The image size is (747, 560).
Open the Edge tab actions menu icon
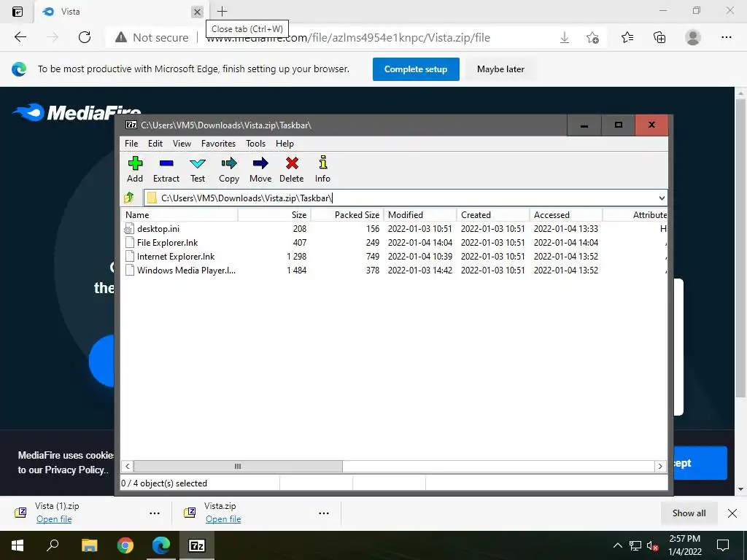tap(18, 12)
